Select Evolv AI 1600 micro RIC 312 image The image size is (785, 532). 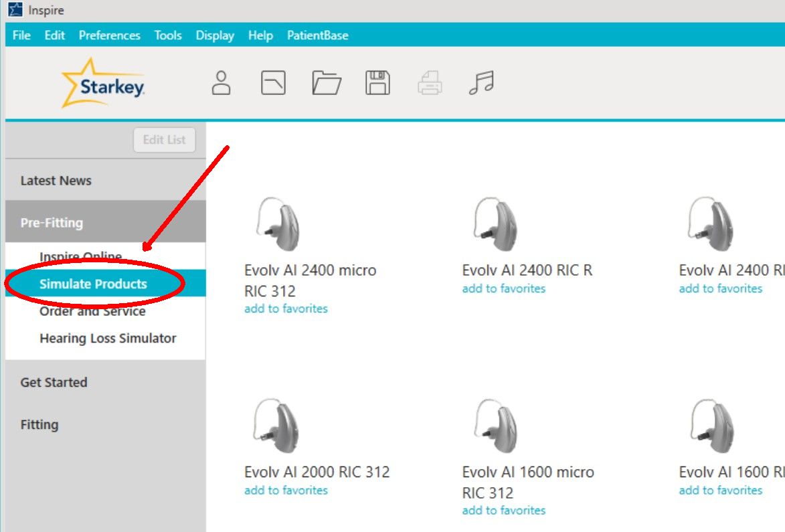pos(496,426)
